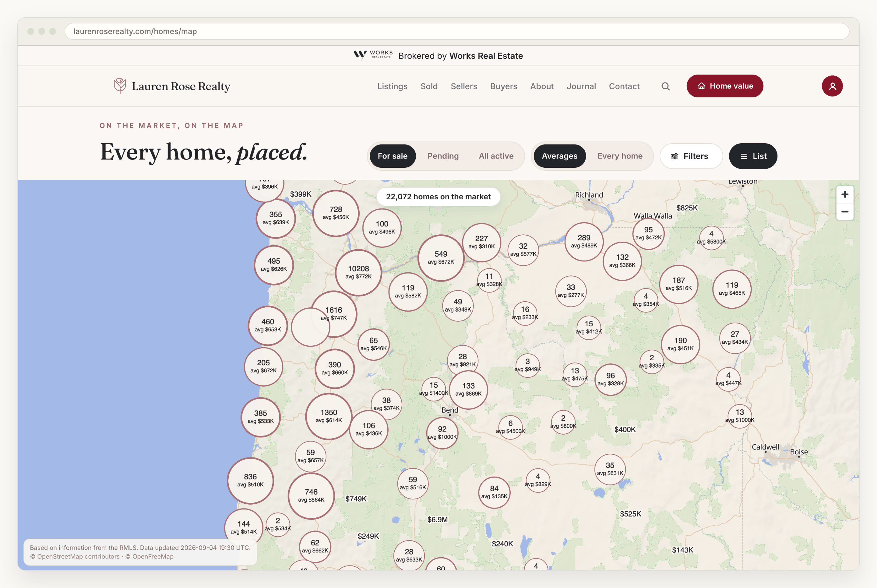Screen dimensions: 877x588
Task: Select the 549 cluster avg $672K
Action: pyautogui.click(x=441, y=257)
